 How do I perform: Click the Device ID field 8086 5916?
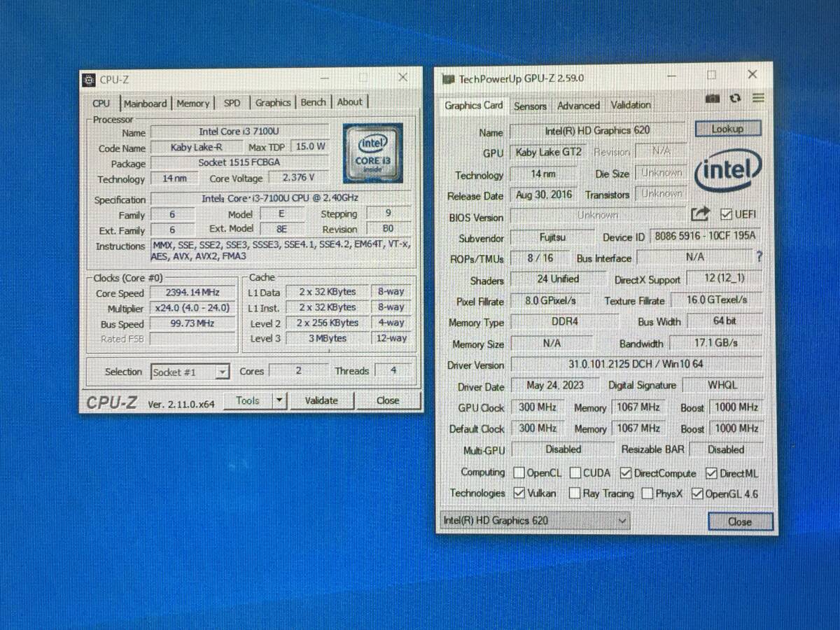point(704,236)
